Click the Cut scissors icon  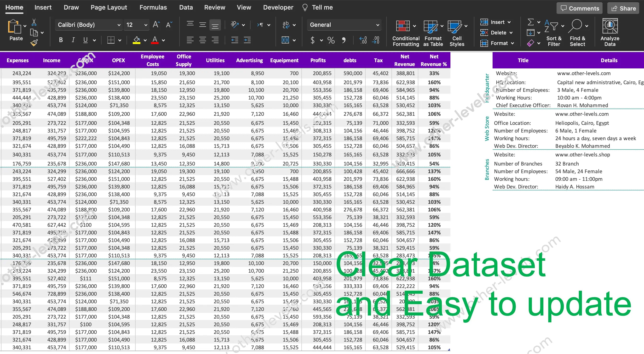[34, 22]
